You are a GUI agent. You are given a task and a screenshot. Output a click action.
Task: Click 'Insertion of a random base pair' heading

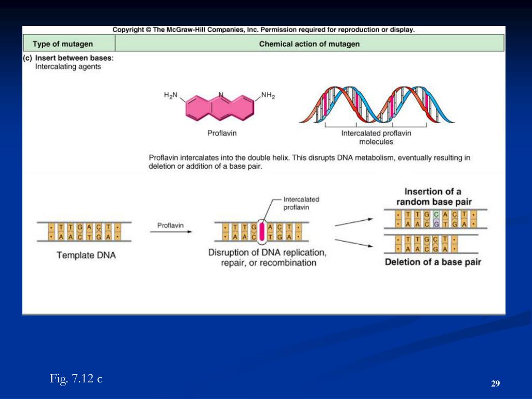[x=434, y=196]
